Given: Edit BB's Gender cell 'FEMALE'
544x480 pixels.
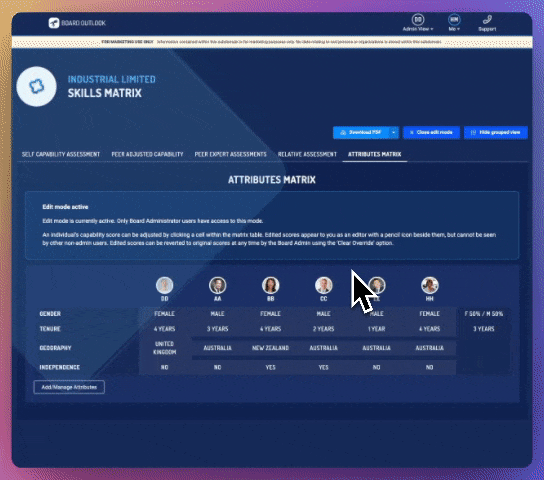Looking at the screenshot, I should (271, 314).
